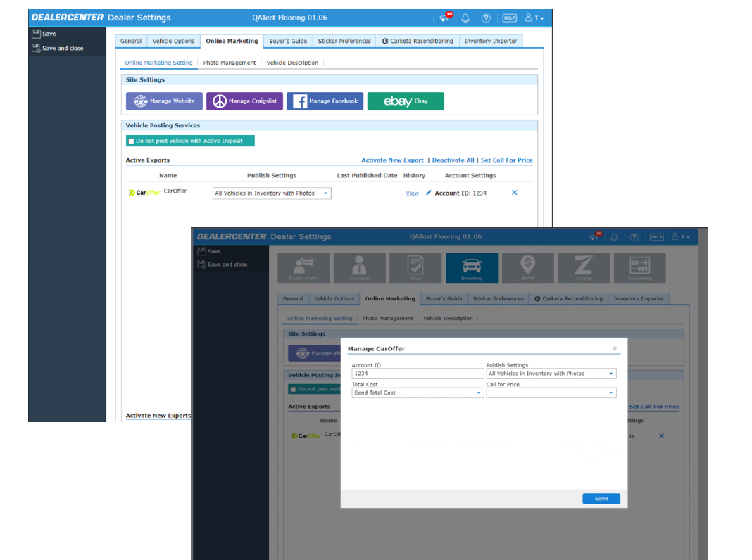Image resolution: width=752 pixels, height=560 pixels.
Task: Select Photo Management subtab in the top window
Action: tap(230, 63)
